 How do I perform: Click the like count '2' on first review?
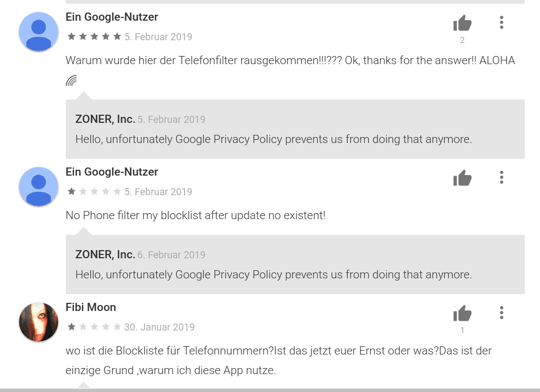tap(462, 40)
